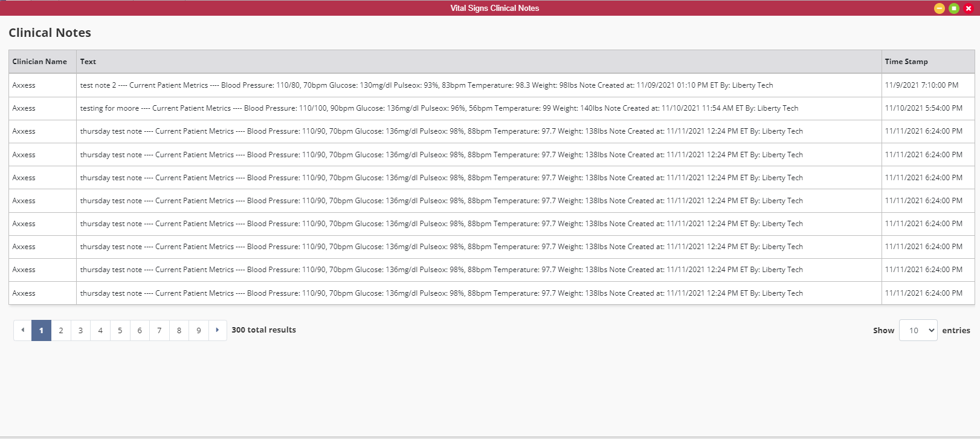Go to page 2 of results
The height and width of the screenshot is (439, 980).
[61, 330]
